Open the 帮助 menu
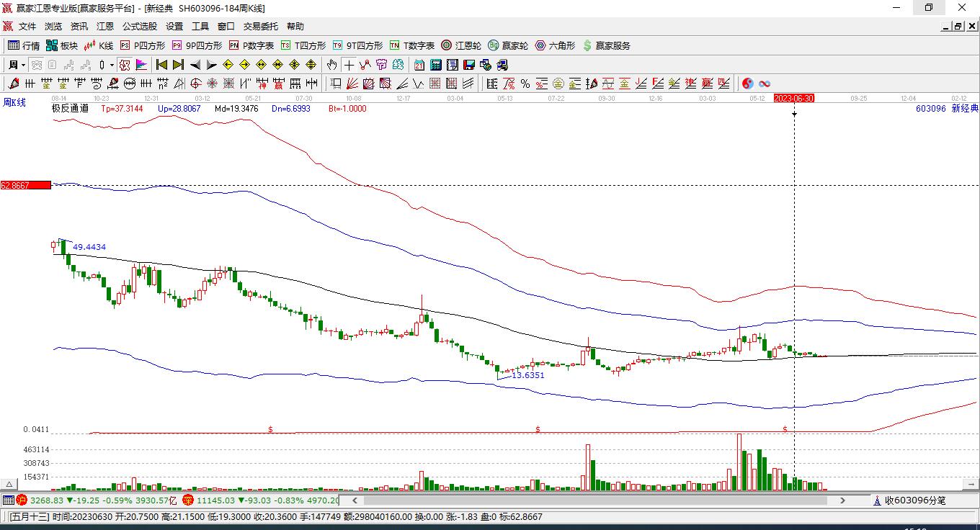Image resolution: width=980 pixels, height=530 pixels. click(295, 27)
